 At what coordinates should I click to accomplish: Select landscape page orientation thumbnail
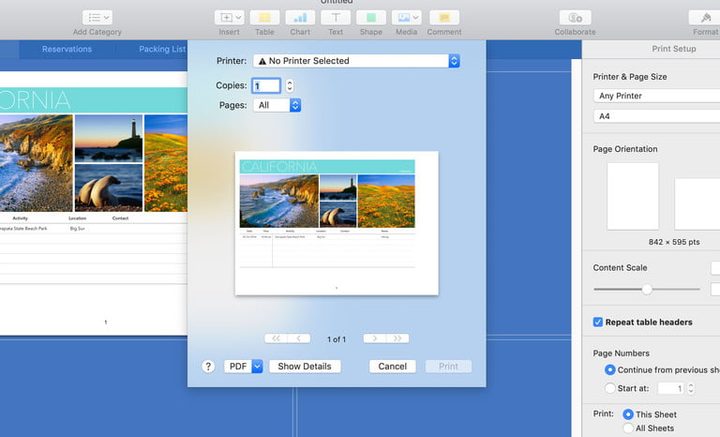click(x=697, y=204)
